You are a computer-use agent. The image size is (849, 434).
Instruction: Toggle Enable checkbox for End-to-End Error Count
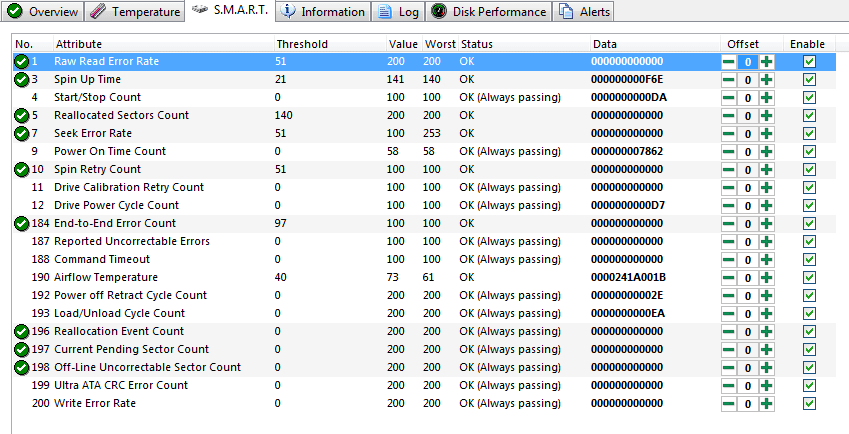pos(809,224)
